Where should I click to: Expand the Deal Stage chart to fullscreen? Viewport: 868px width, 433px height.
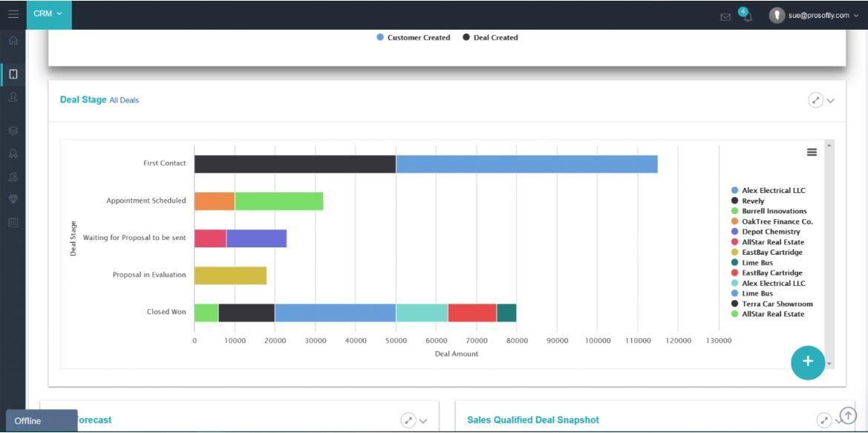815,100
